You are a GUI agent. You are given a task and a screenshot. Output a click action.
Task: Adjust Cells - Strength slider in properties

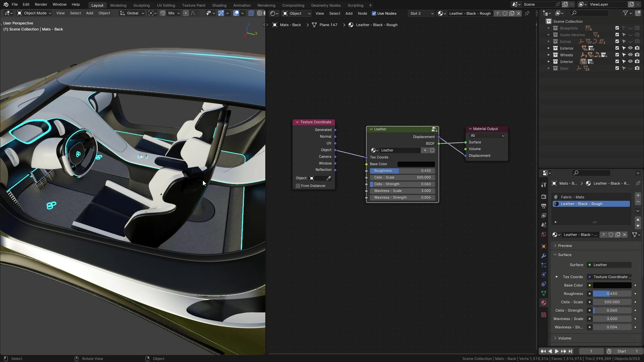pyautogui.click(x=612, y=310)
